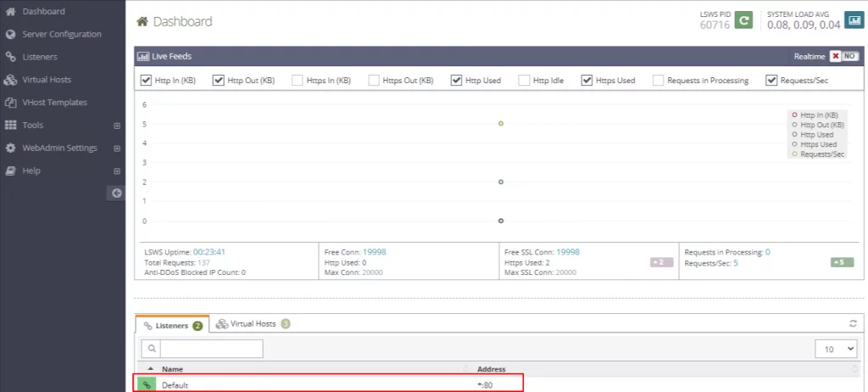
Task: Click the search magnifier icon in listeners filter
Action: click(151, 349)
